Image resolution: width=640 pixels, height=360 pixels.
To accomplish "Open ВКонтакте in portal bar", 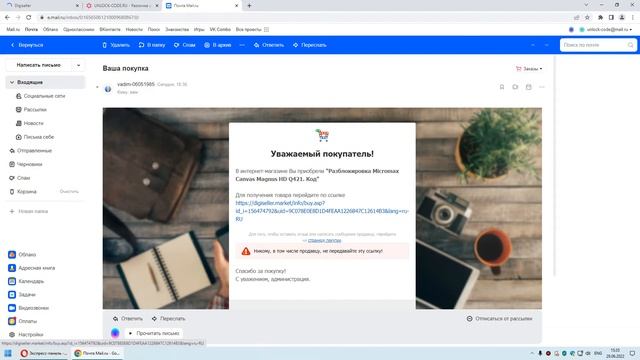I will pyautogui.click(x=110, y=29).
